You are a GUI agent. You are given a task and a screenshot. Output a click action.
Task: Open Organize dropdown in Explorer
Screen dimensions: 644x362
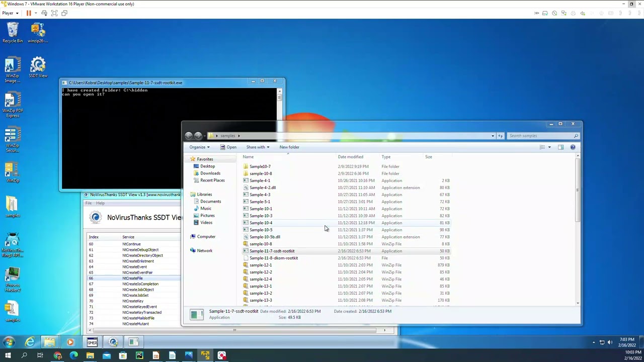(x=200, y=147)
